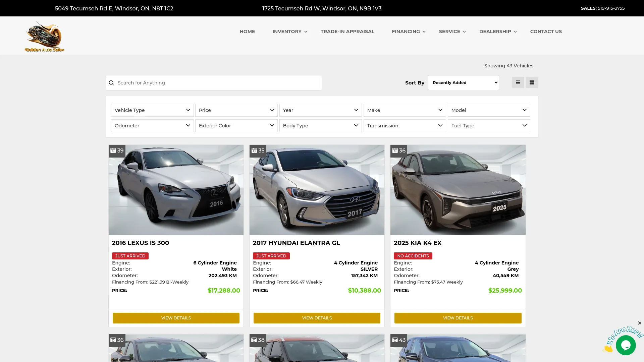Expand the Financing menu chevron

coord(424,32)
